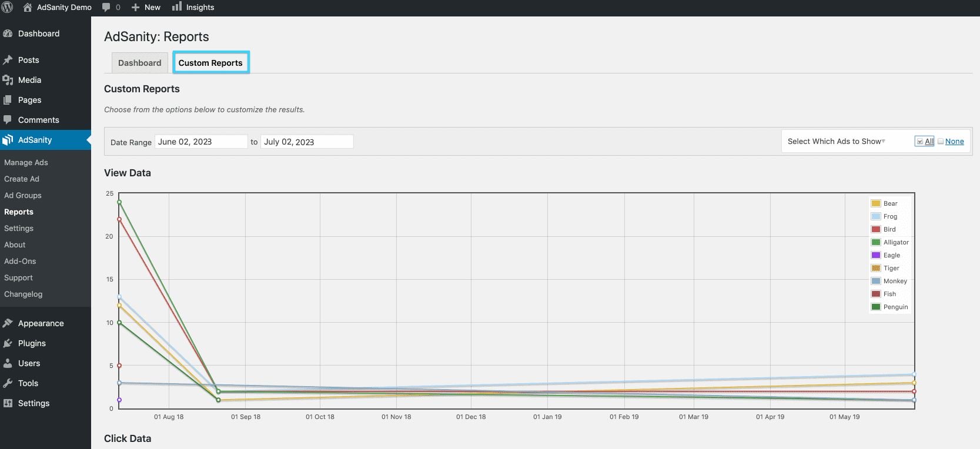Open Manage Ads submenu link
980x449 pixels.
(26, 162)
